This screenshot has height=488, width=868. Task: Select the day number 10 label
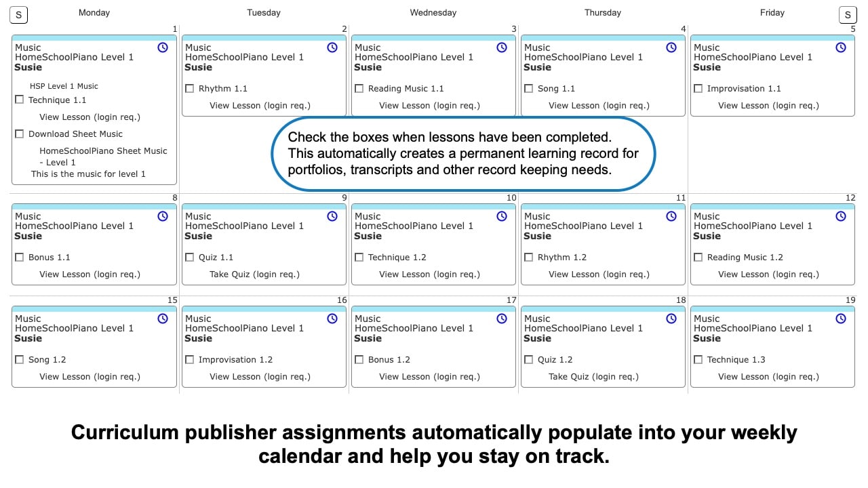[511, 198]
